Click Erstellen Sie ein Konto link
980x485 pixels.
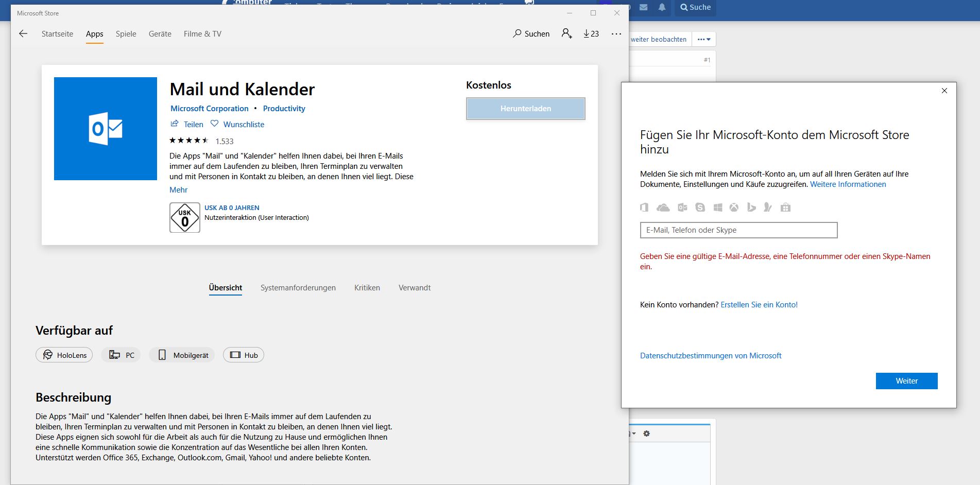759,305
